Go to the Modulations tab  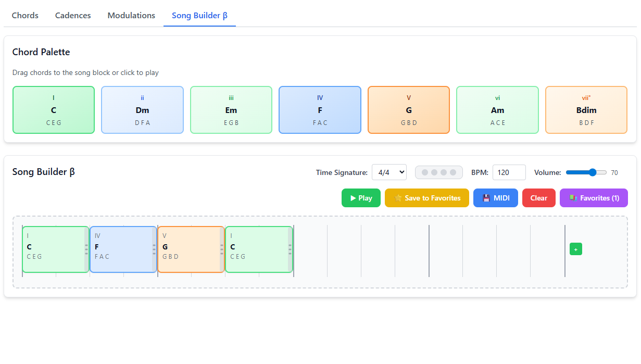coord(131,16)
